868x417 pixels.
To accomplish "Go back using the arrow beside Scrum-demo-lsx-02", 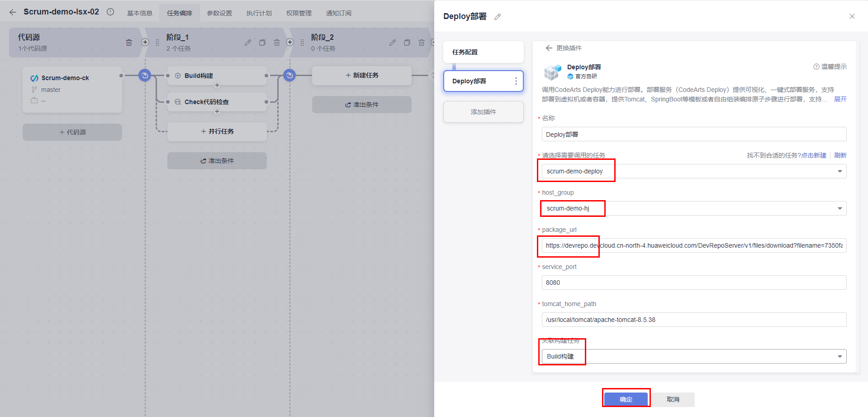I will click(x=13, y=12).
